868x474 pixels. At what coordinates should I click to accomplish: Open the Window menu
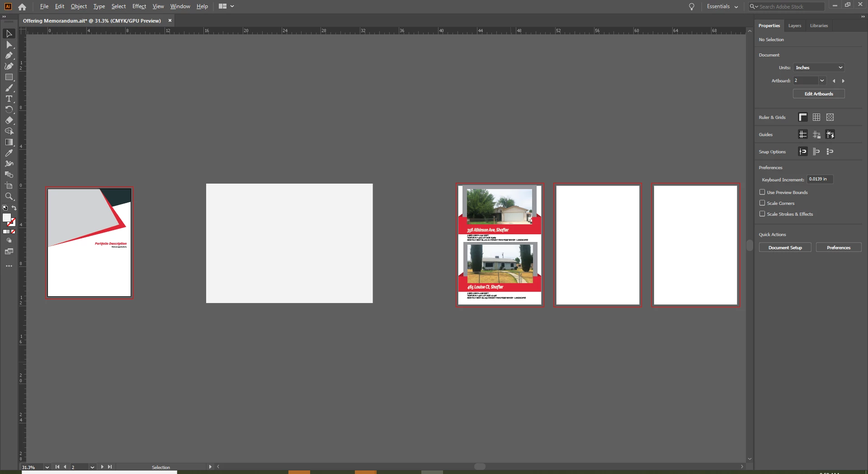click(x=180, y=6)
